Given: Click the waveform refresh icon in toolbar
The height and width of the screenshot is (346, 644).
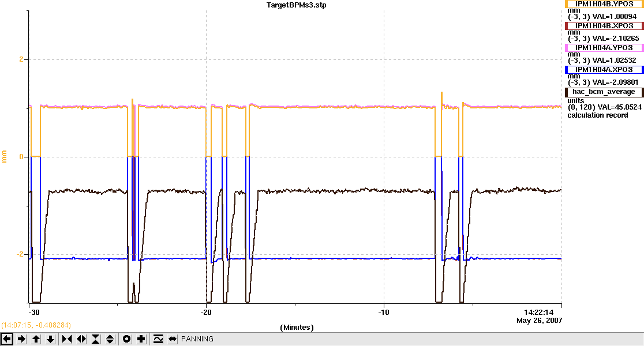Looking at the screenshot, I should [158, 339].
